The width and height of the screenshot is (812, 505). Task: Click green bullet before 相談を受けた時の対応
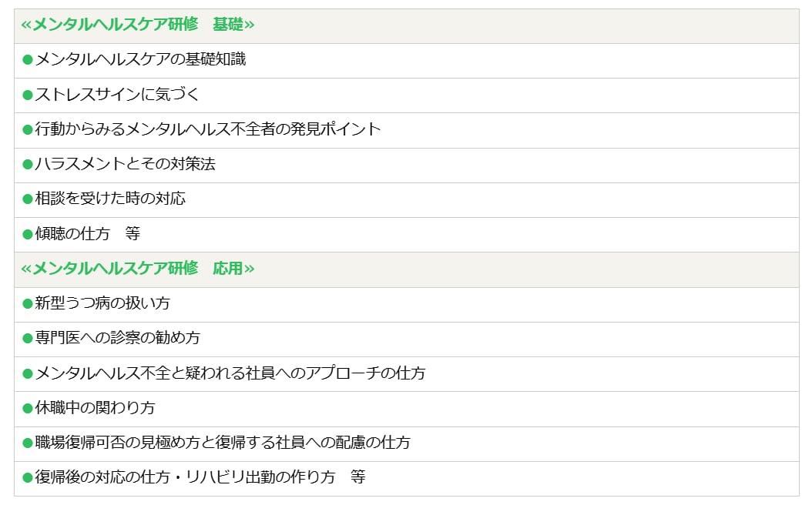(x=28, y=199)
